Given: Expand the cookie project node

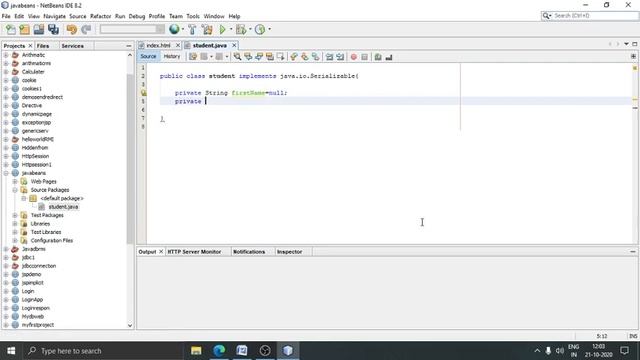Looking at the screenshot, I should (6, 80).
